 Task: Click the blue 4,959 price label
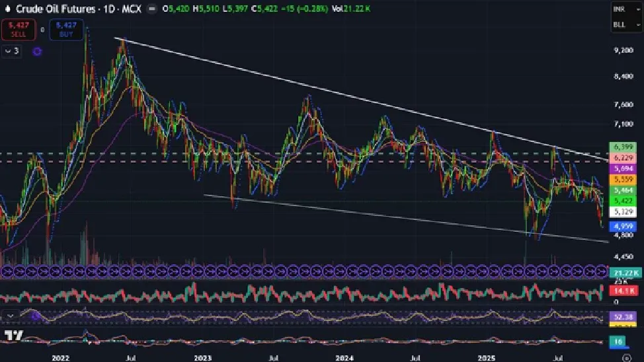[x=623, y=226]
